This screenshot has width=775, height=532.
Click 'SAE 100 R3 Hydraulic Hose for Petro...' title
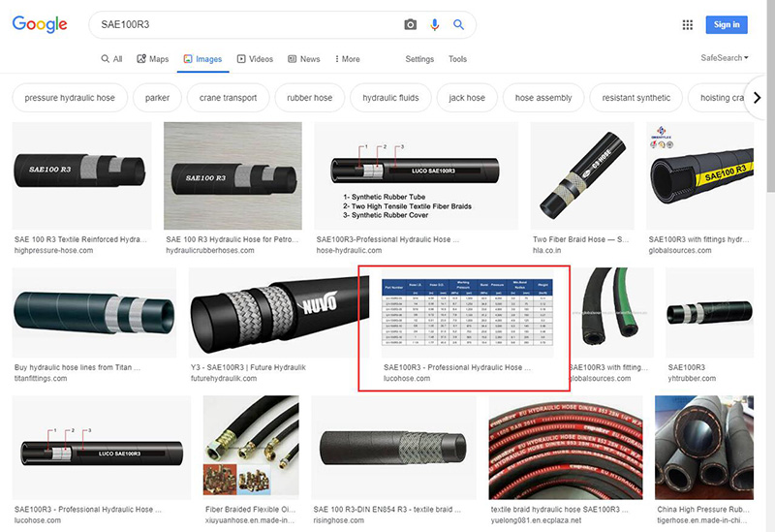coord(232,239)
